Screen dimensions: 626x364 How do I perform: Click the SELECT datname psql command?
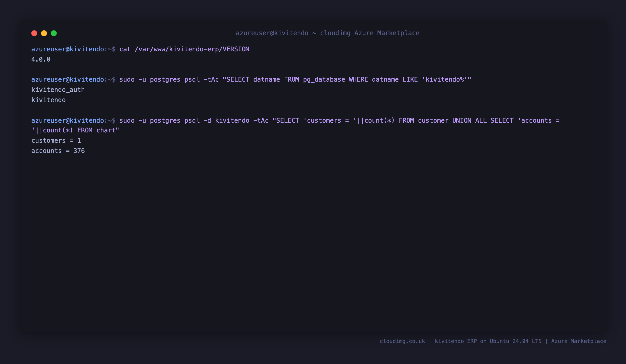click(295, 79)
